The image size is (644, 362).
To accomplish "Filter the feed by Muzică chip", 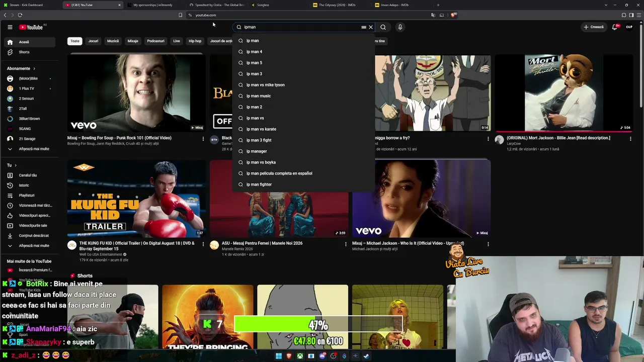I will point(113,41).
